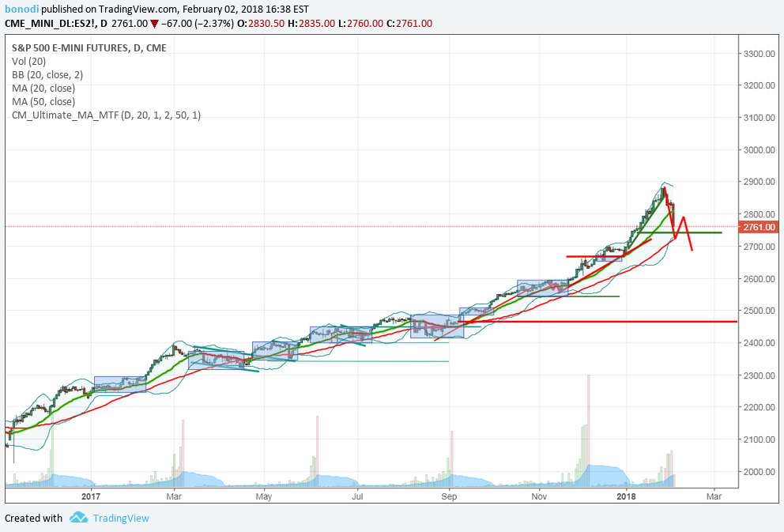Click the long red horizontal line near 2460
This screenshot has width=784, height=532.
point(597,322)
